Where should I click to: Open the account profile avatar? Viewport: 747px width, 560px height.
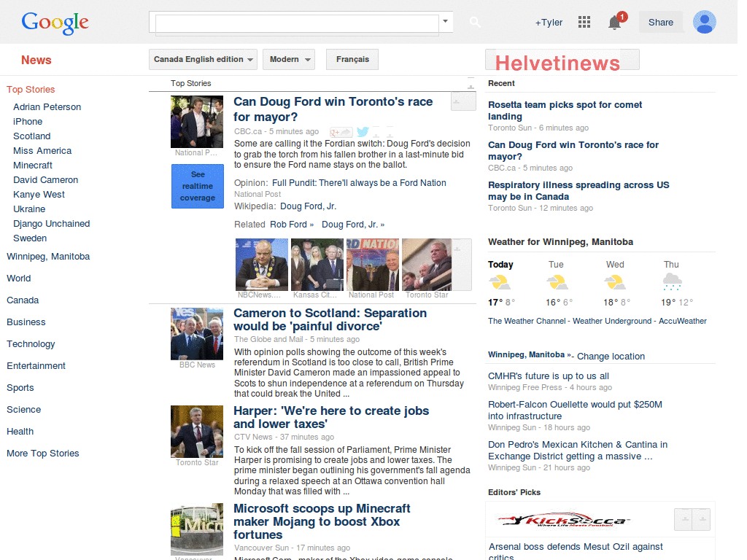pos(704,22)
